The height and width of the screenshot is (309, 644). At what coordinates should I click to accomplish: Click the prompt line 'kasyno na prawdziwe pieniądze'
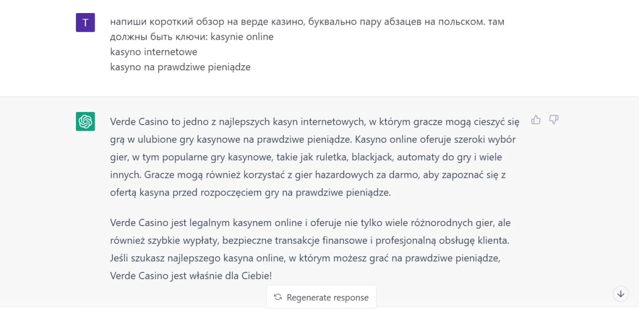click(x=180, y=67)
